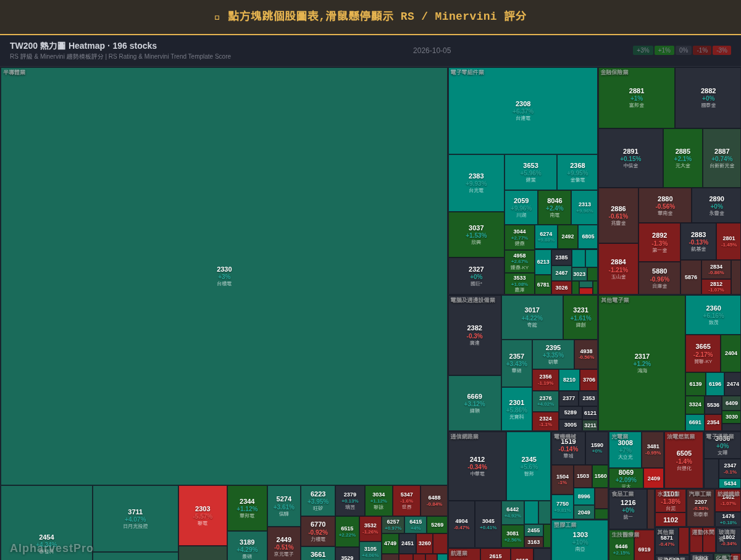Select the 2345 智邦 tile
741x560 pixels.
[x=529, y=466]
